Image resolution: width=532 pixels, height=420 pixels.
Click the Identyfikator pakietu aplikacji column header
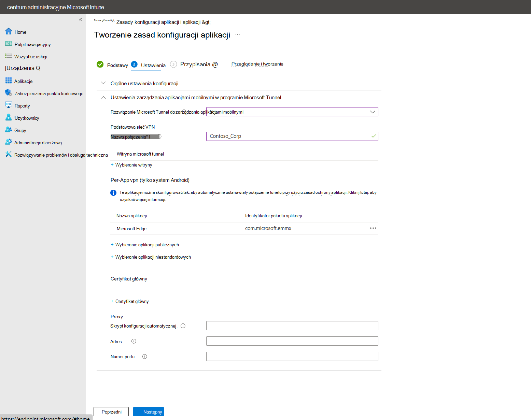click(x=274, y=216)
